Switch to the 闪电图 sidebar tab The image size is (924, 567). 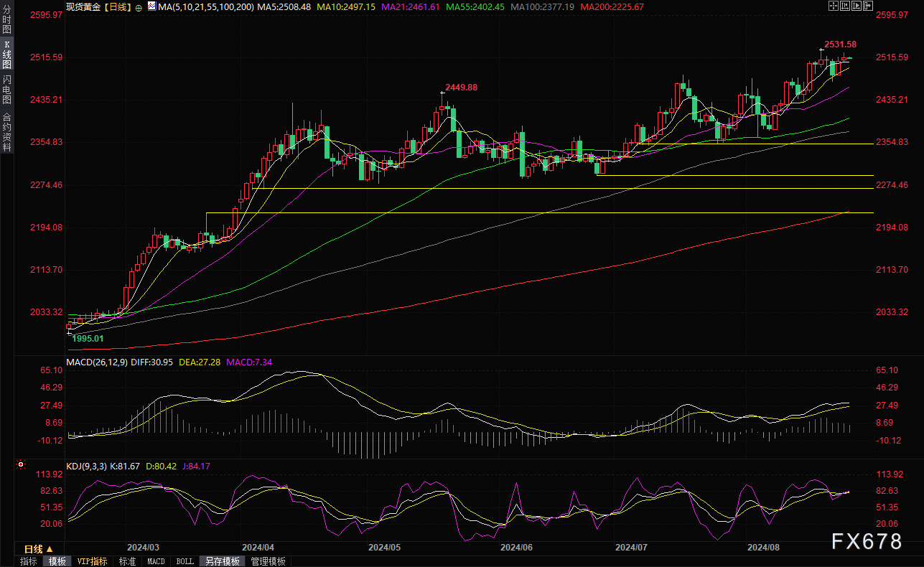pos(6,88)
